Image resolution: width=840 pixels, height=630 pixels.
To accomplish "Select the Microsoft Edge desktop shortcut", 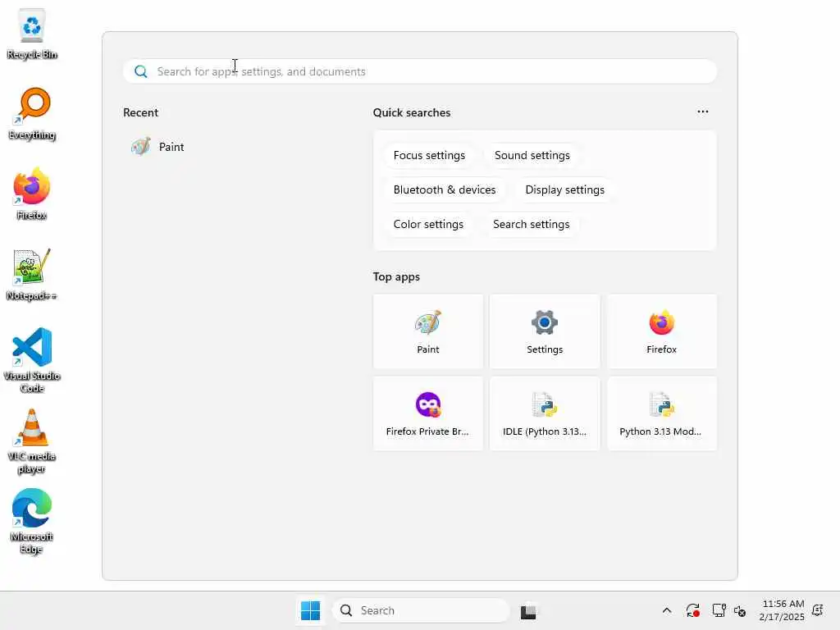I will pos(32,522).
